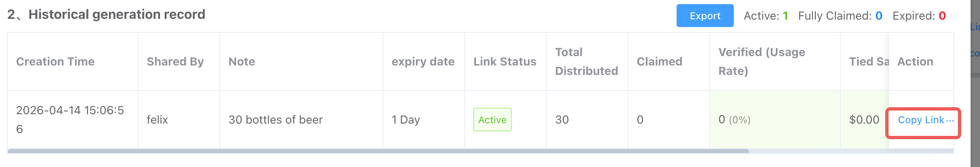
Task: Click the Action column header
Action: coord(915,61)
